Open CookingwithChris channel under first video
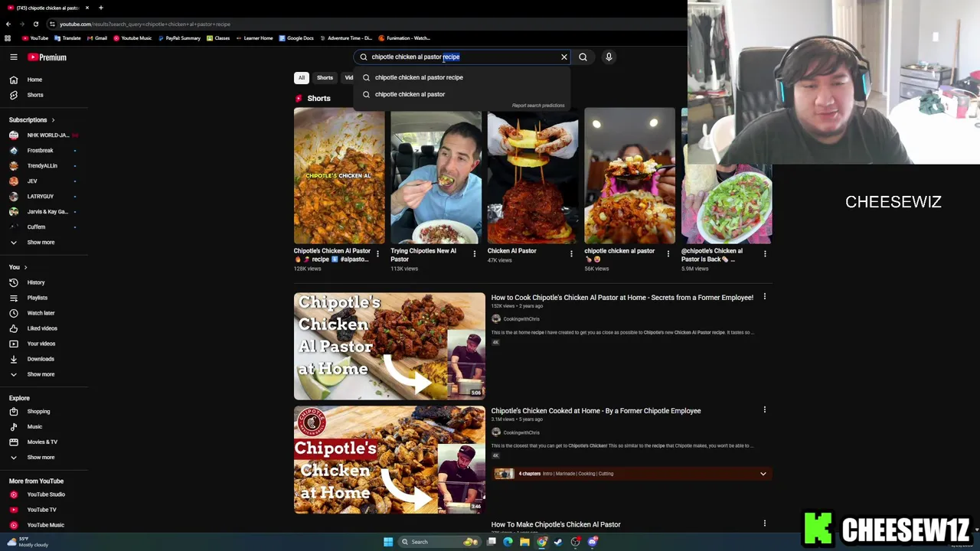 point(521,319)
